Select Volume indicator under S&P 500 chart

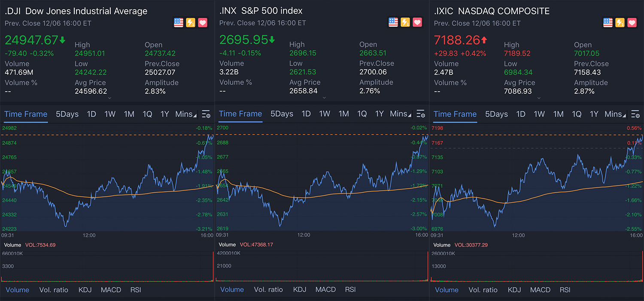[232, 289]
